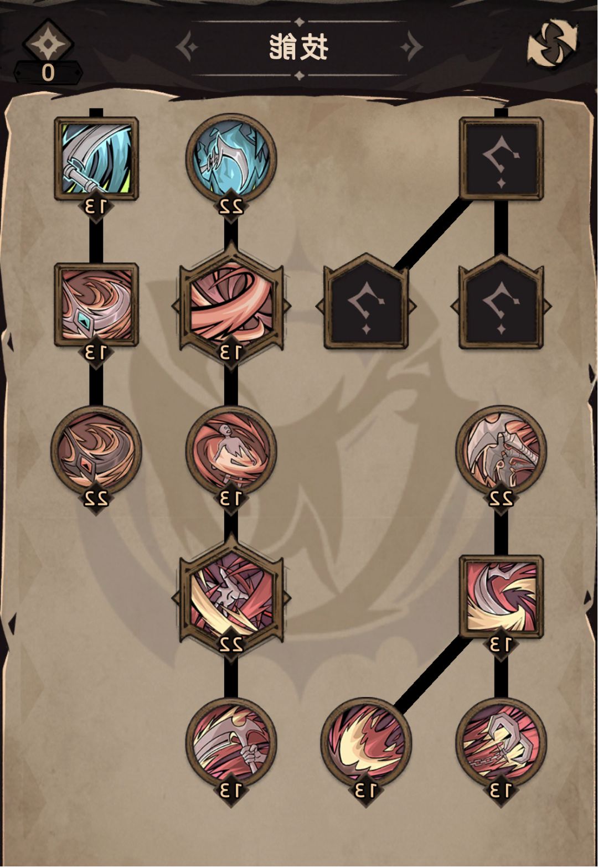The width and height of the screenshot is (598, 868).
Task: Select the round hand holding scythe skill
Action: coord(231,743)
